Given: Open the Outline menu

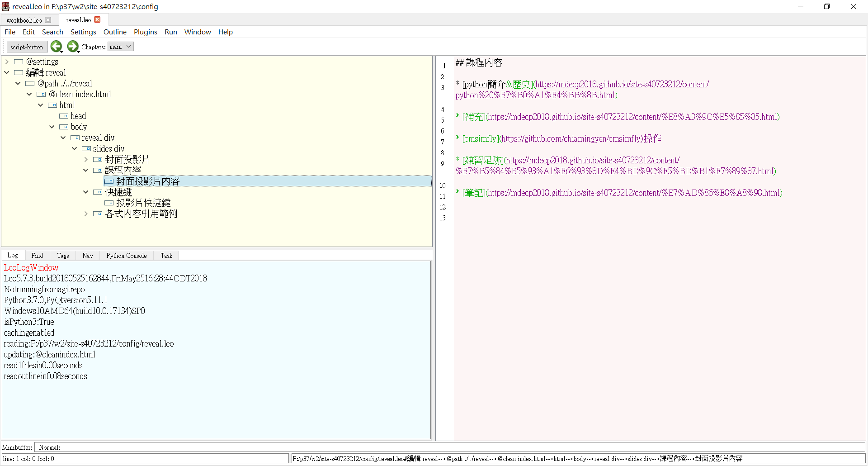Looking at the screenshot, I should [115, 32].
